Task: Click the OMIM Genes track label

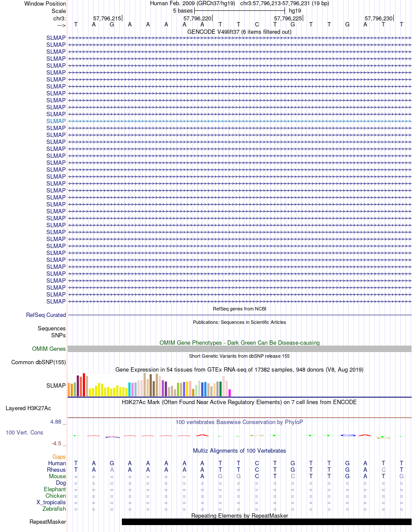Action: tap(49, 349)
